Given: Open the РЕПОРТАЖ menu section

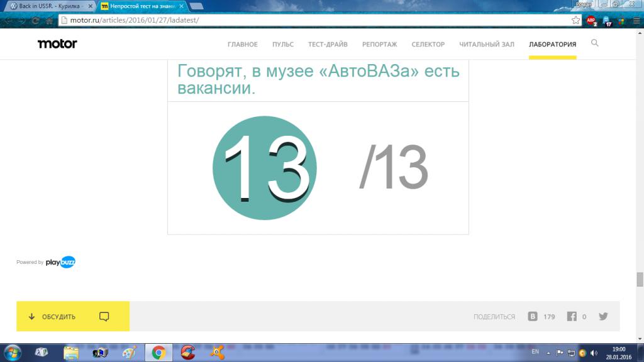Looking at the screenshot, I should click(379, 45).
